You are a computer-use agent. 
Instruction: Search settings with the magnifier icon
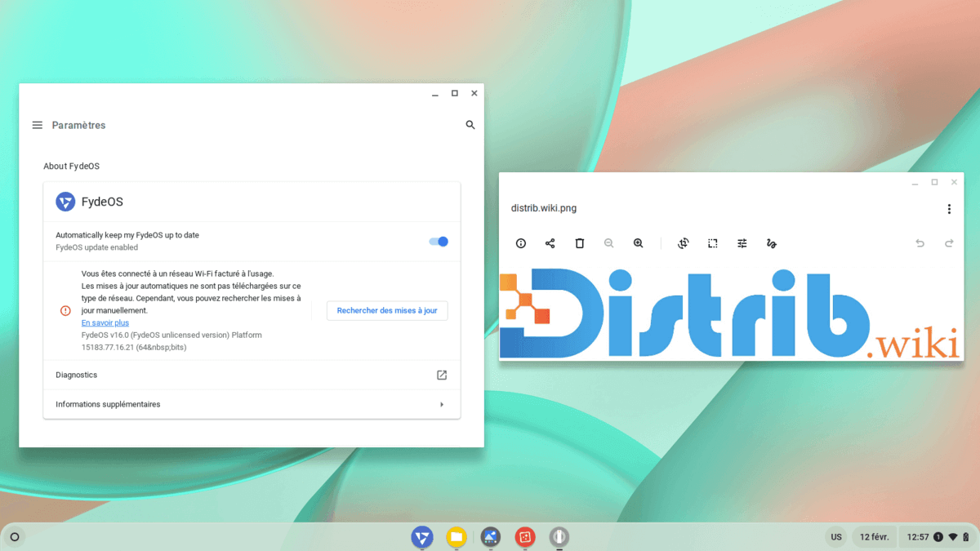pyautogui.click(x=470, y=125)
